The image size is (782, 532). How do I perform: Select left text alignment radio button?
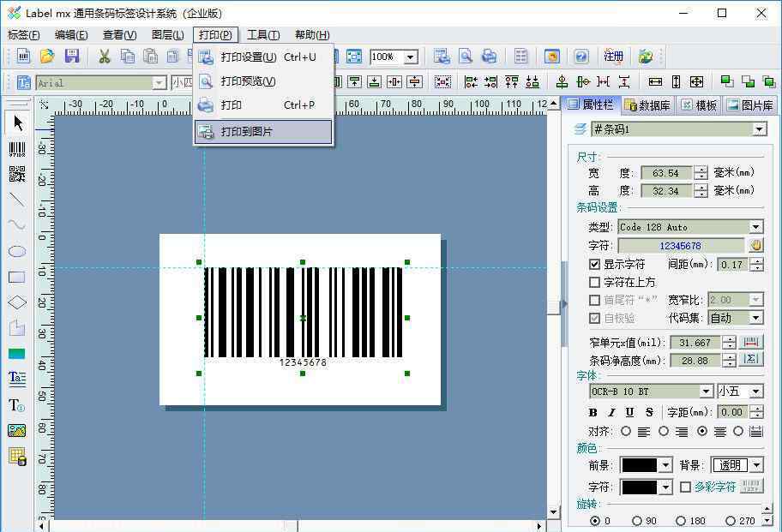click(x=626, y=432)
